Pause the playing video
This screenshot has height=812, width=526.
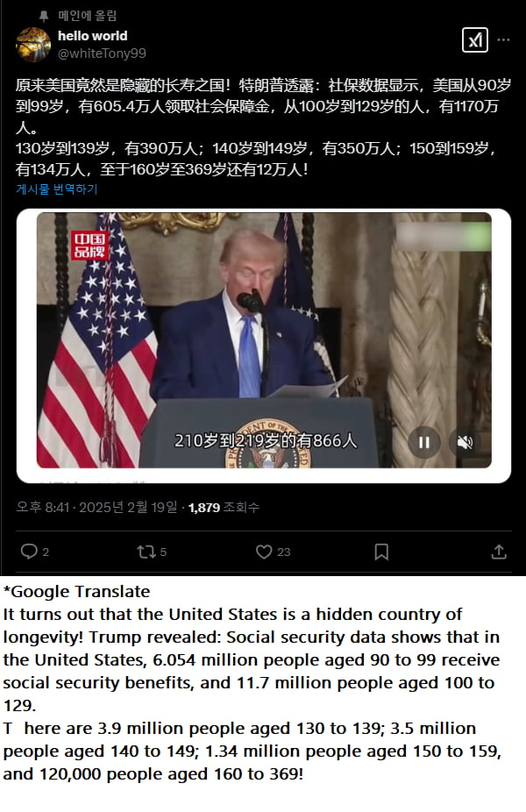pos(424,442)
